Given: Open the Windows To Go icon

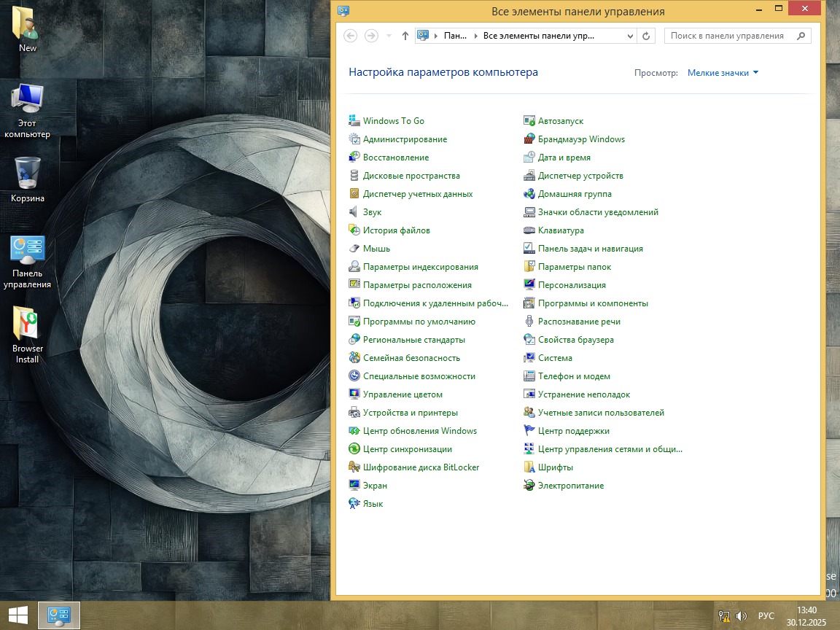Looking at the screenshot, I should pyautogui.click(x=354, y=121).
